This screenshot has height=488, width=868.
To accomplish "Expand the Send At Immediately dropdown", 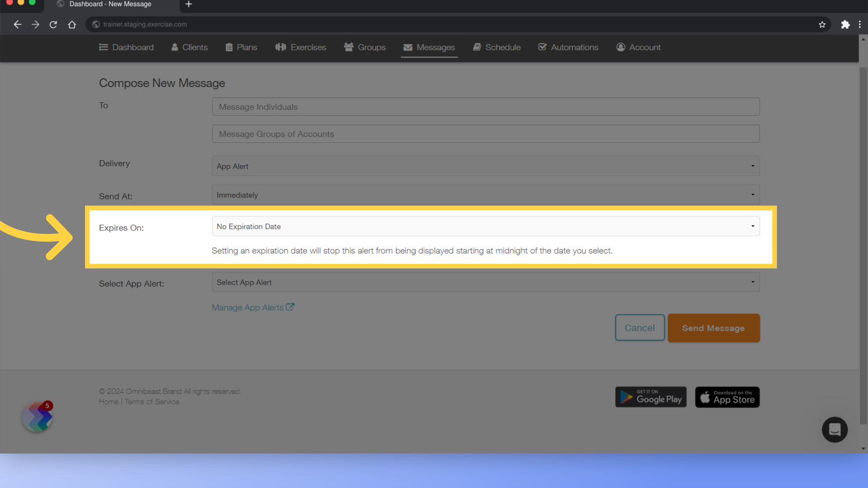I will [486, 195].
